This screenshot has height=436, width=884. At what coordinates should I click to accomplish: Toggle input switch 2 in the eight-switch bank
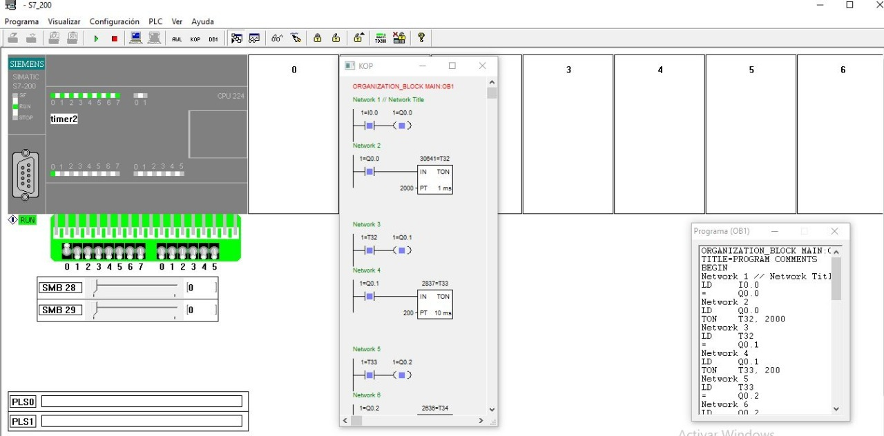click(88, 252)
